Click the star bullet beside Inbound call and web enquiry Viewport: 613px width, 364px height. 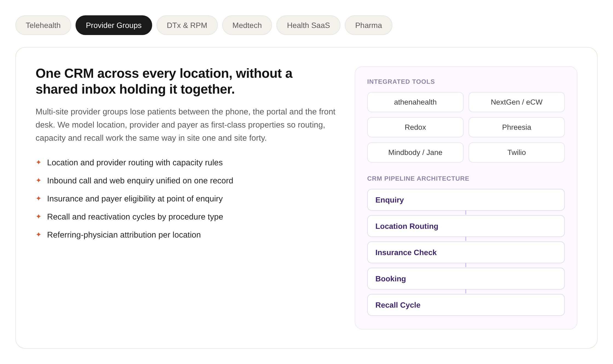click(39, 180)
